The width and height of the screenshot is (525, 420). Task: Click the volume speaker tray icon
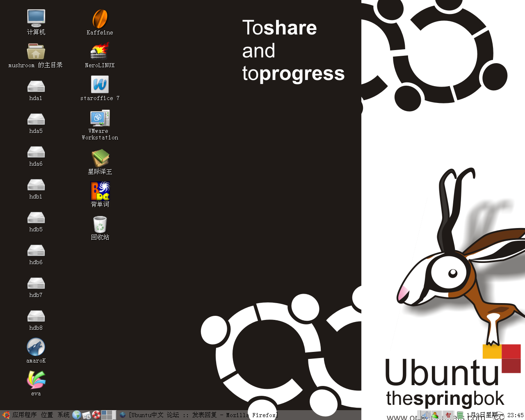(x=426, y=415)
